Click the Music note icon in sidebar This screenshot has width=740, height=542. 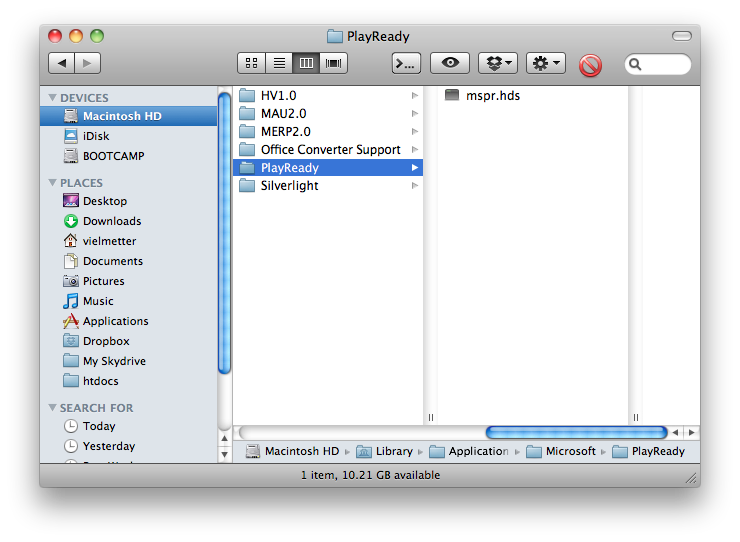[x=71, y=301]
